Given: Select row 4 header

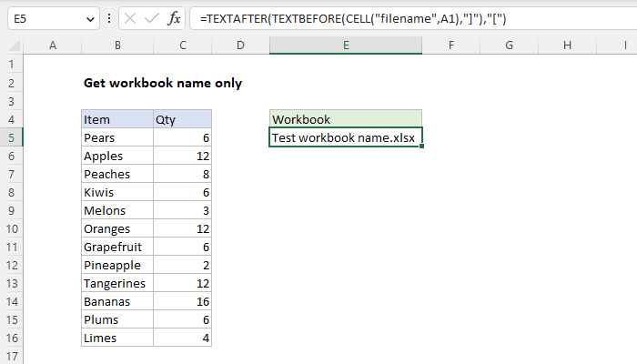Looking at the screenshot, I should coord(11,119).
